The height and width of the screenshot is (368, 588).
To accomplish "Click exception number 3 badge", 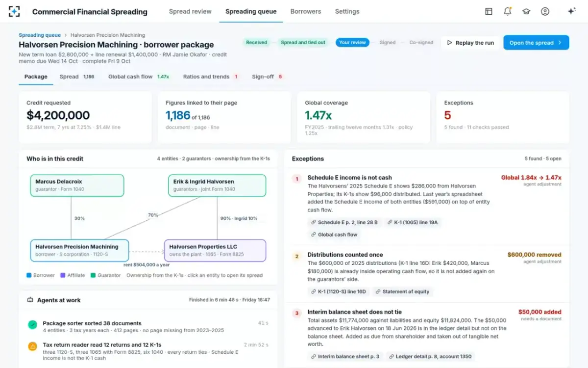I will tap(296, 313).
